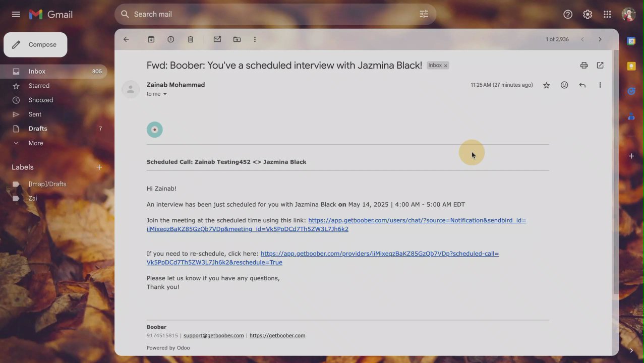The image size is (644, 363).
Task: Click the support@getboober.com email link
Action: click(213, 336)
